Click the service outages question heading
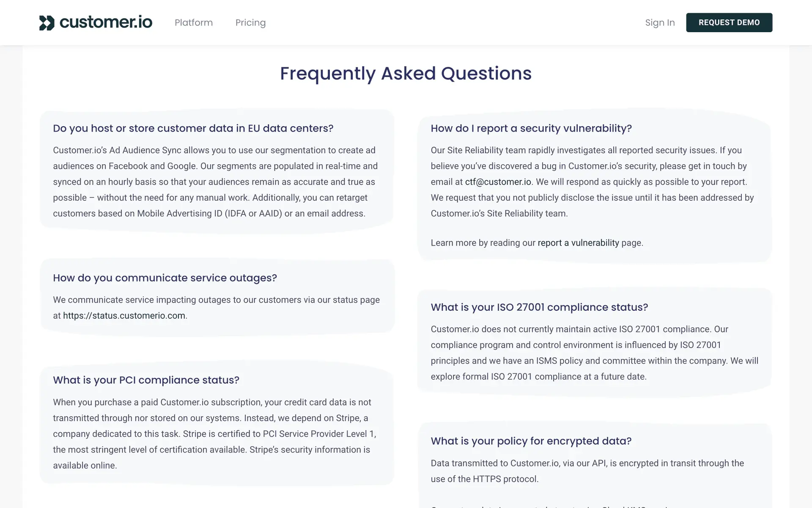The image size is (812, 508). tap(165, 278)
